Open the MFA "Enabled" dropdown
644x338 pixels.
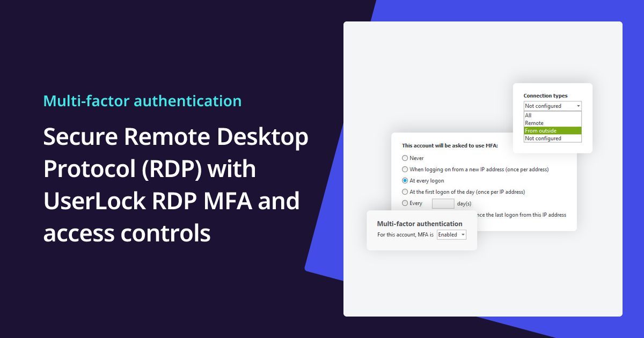point(451,234)
